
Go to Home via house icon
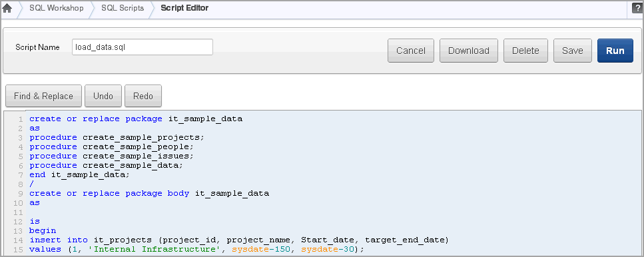click(7, 8)
